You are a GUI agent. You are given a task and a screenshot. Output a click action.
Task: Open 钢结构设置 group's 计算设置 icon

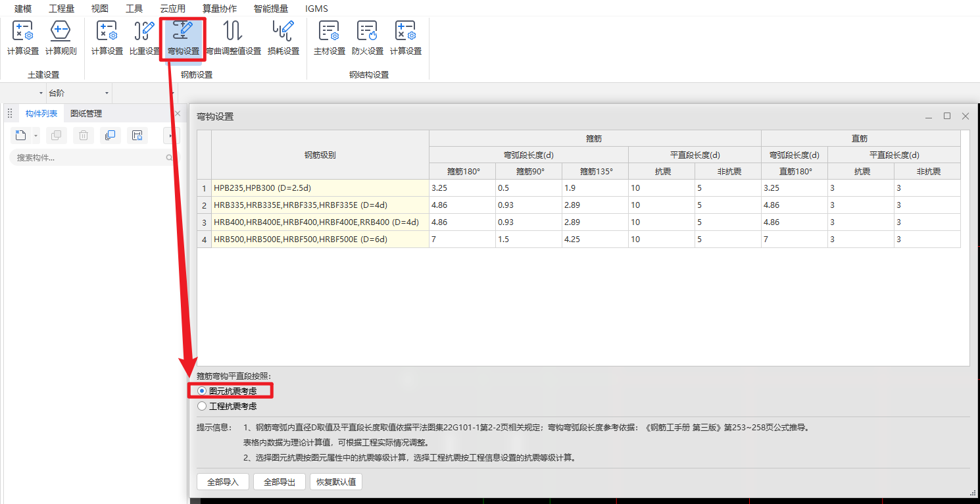[406, 38]
